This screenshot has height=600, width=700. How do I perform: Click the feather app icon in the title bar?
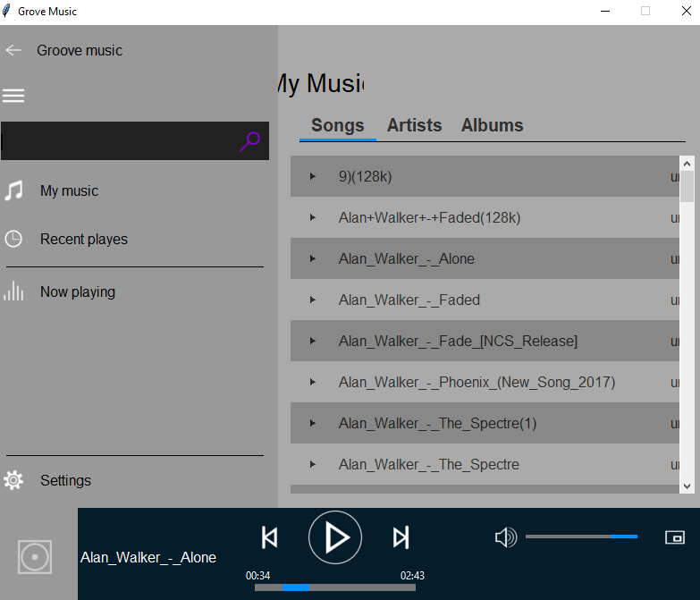click(x=6, y=11)
